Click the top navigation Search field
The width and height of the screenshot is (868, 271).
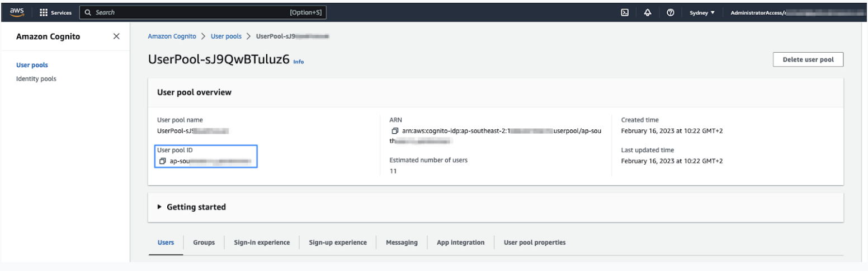(203, 12)
